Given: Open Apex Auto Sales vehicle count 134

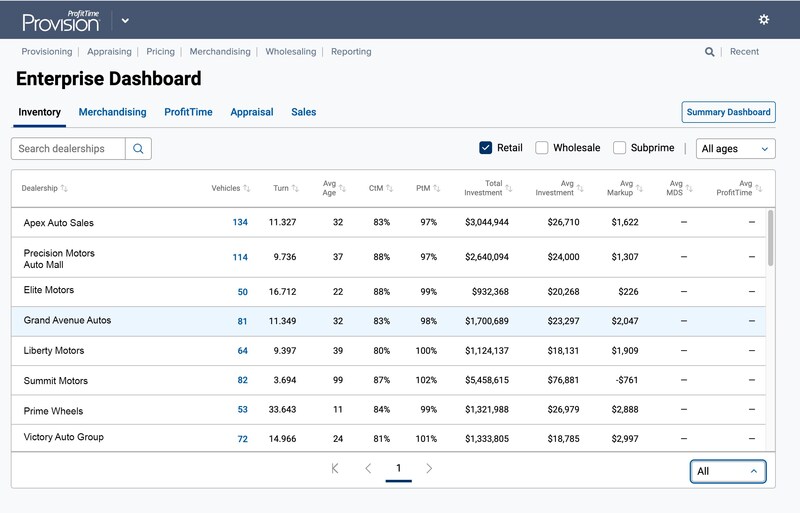Looking at the screenshot, I should [240, 222].
